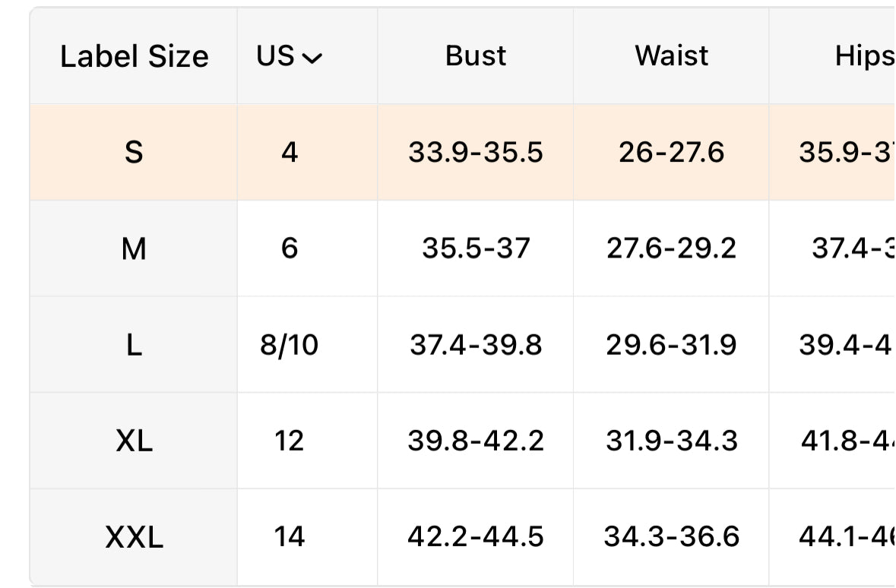Image resolution: width=896 pixels, height=588 pixels.
Task: Select the M size row label
Action: coord(134,248)
